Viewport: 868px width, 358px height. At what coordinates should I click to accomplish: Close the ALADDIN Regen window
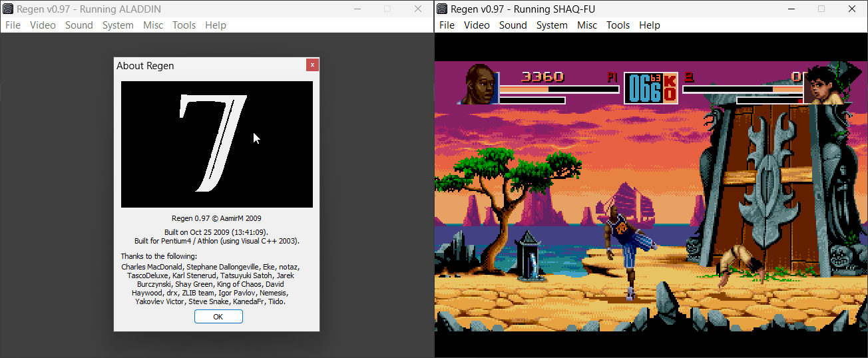click(418, 9)
